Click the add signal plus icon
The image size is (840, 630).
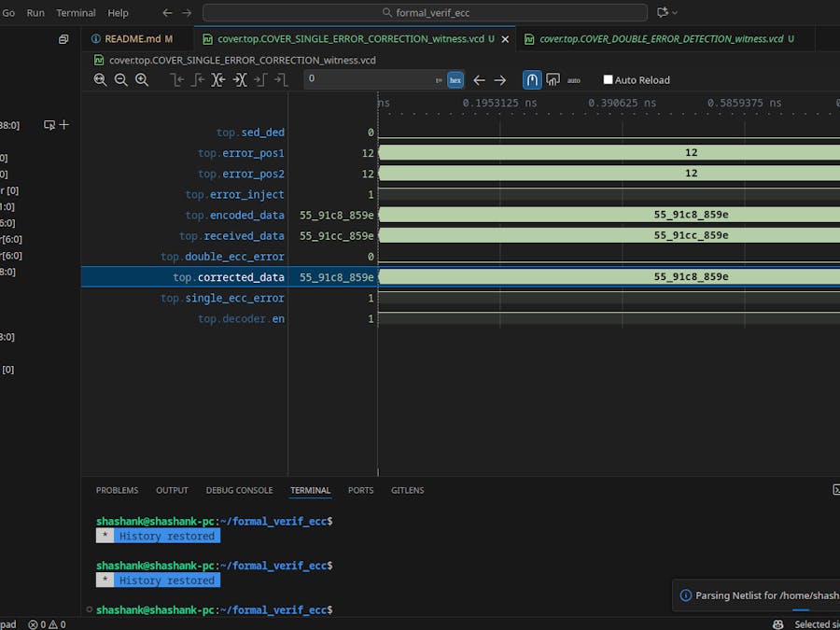pyautogui.click(x=64, y=125)
